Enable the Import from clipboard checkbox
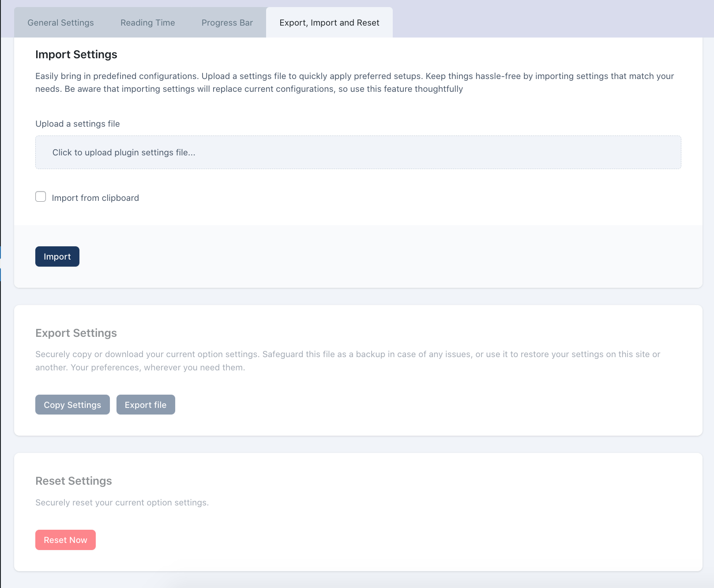 (x=41, y=197)
